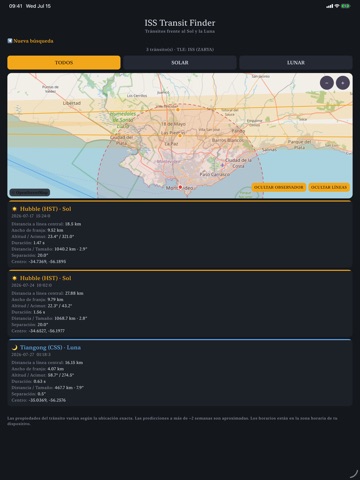Click the 1040.2 km distance value
The image size is (360, 480).
click(x=64, y=249)
